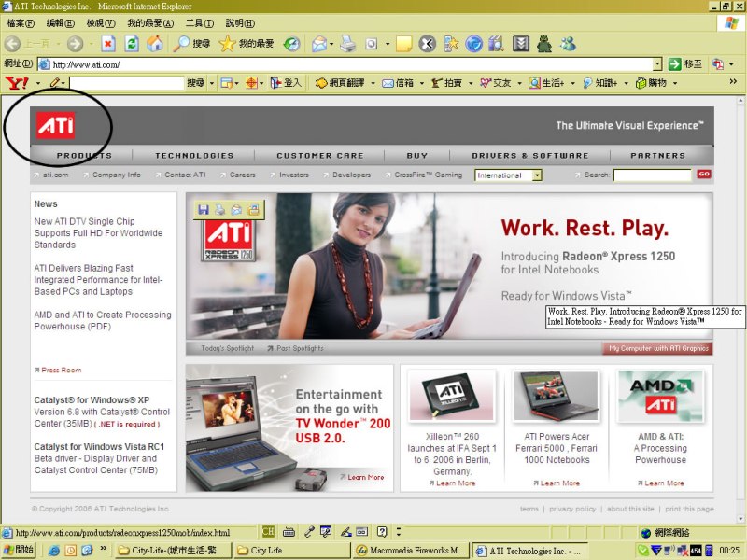The image size is (747, 560).
Task: Focus the Yahoo toolbar search box
Action: click(126, 83)
